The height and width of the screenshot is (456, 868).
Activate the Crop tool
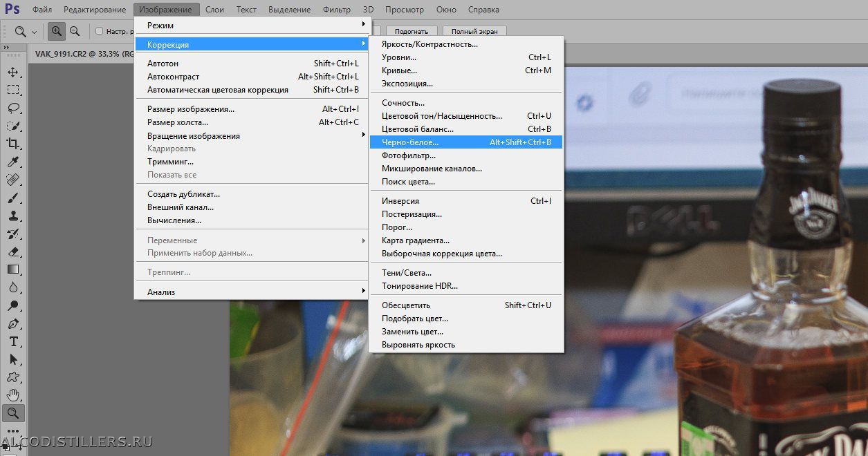pyautogui.click(x=13, y=144)
